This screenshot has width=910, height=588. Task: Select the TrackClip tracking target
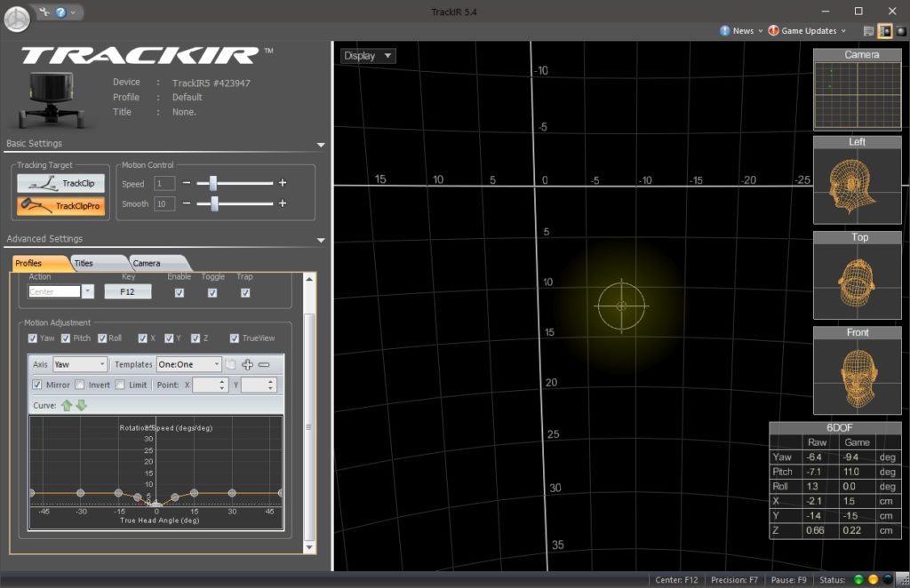pyautogui.click(x=61, y=183)
